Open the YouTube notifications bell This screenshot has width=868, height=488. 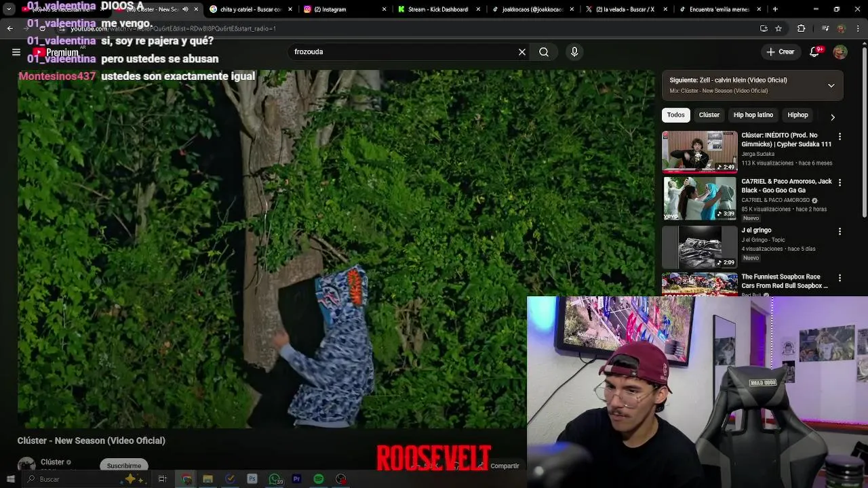[815, 52]
